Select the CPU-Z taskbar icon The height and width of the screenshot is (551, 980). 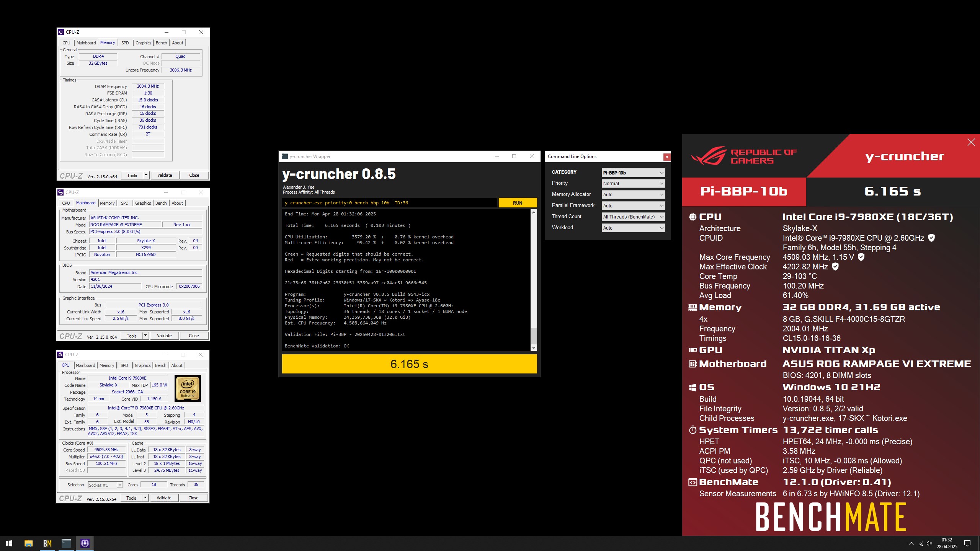coord(85,543)
